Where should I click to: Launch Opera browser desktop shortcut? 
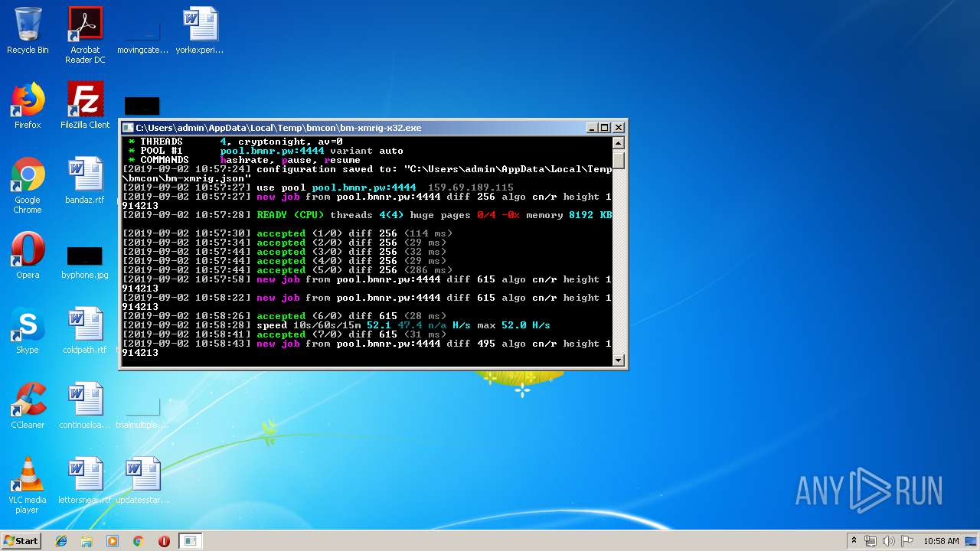(28, 256)
